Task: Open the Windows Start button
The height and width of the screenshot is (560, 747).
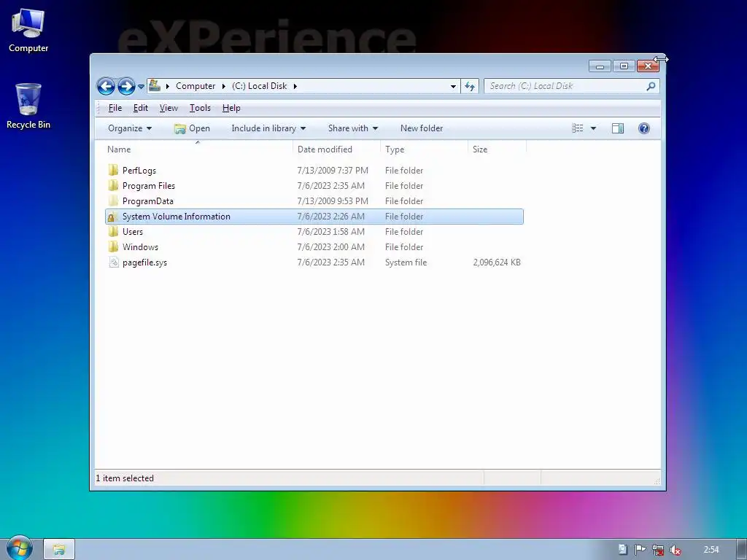Action: 19,548
